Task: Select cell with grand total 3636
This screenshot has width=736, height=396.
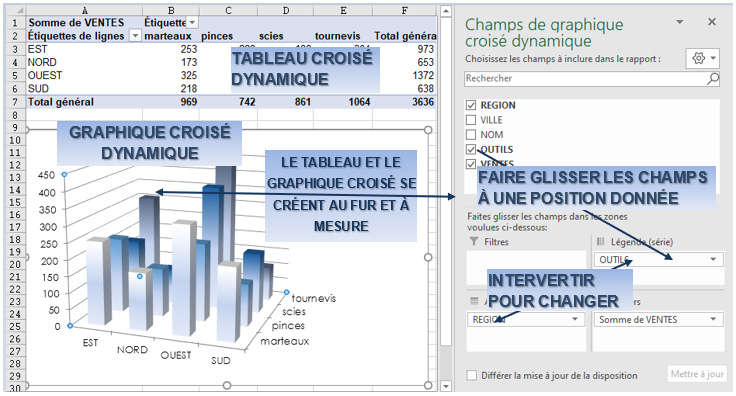Action: pyautogui.click(x=405, y=102)
